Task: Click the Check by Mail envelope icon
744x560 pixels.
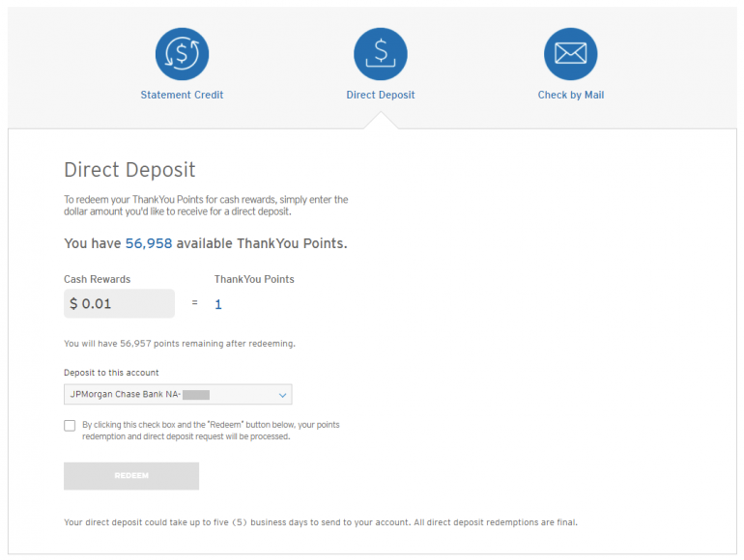Action: click(x=570, y=54)
